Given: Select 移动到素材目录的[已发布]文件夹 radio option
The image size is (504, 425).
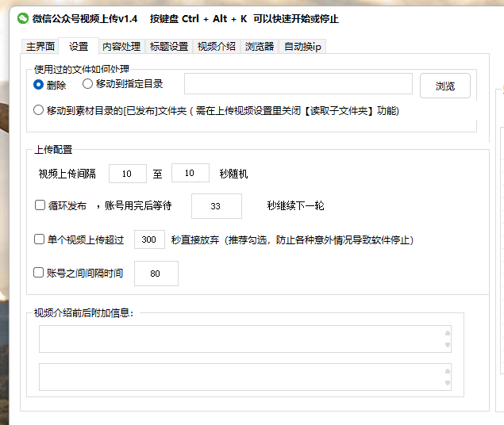Looking at the screenshot, I should [x=216, y=110].
